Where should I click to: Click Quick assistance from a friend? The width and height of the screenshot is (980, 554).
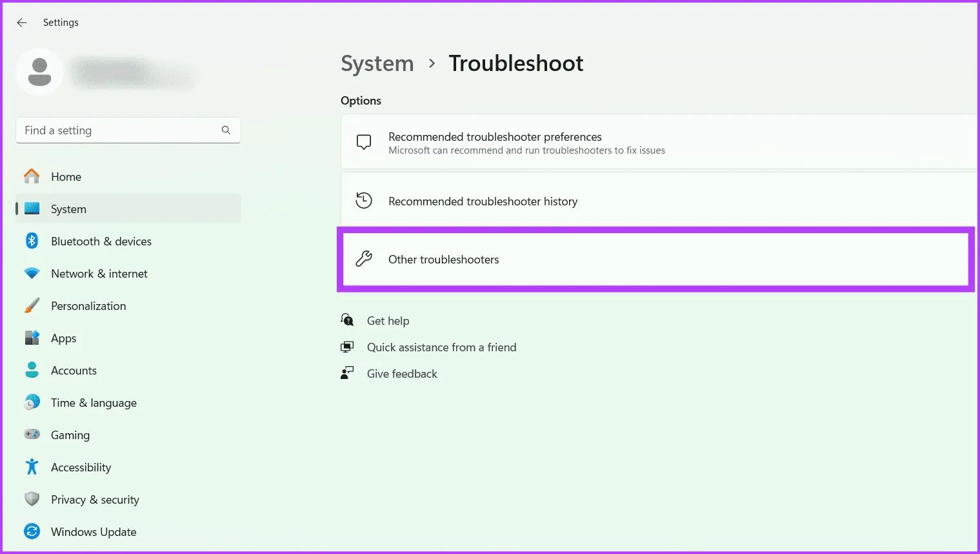441,347
